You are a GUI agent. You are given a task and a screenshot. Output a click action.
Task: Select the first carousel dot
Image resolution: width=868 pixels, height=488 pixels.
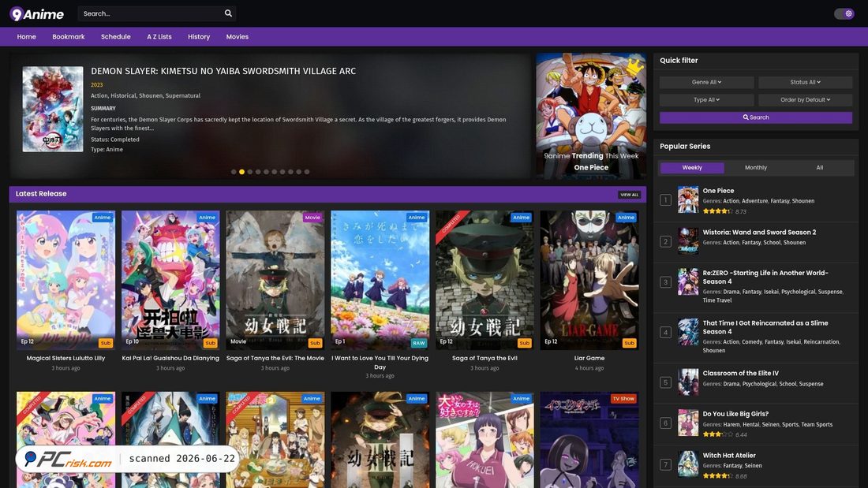234,172
